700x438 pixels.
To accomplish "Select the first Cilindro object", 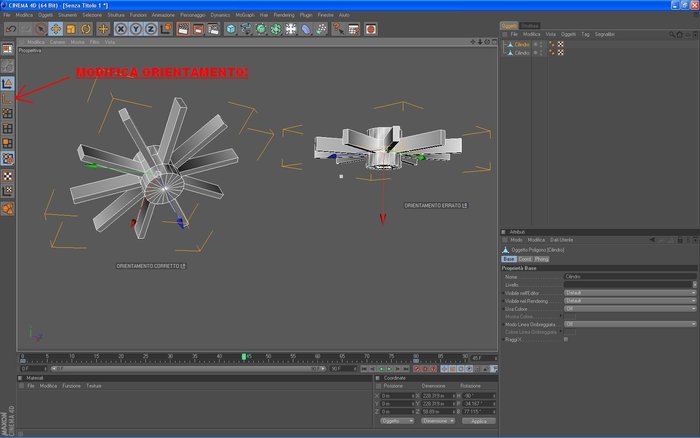I will 521,45.
